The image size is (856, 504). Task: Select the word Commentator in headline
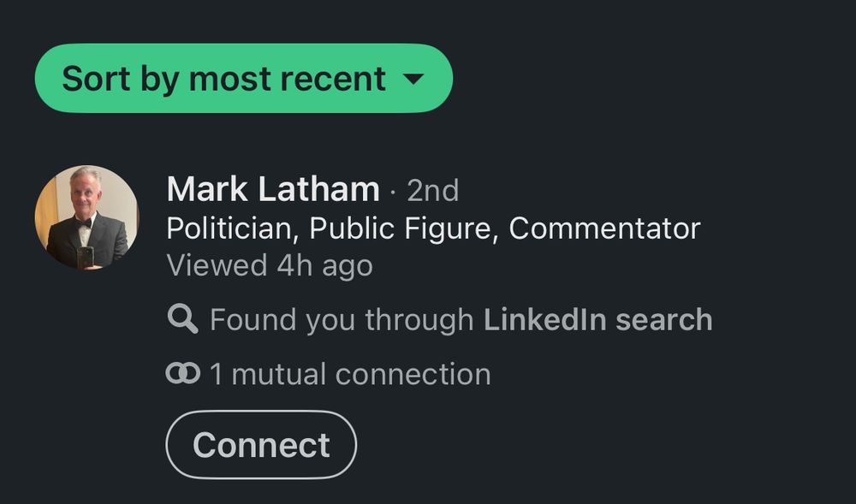tap(604, 228)
